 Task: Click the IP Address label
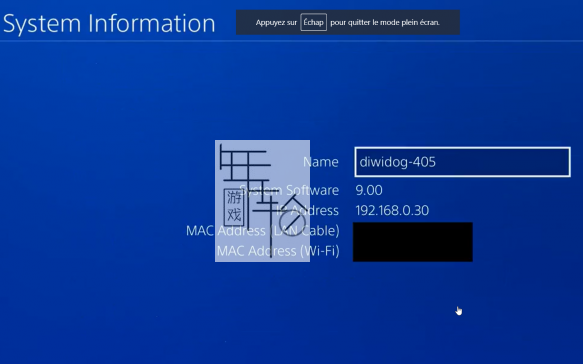pos(307,210)
